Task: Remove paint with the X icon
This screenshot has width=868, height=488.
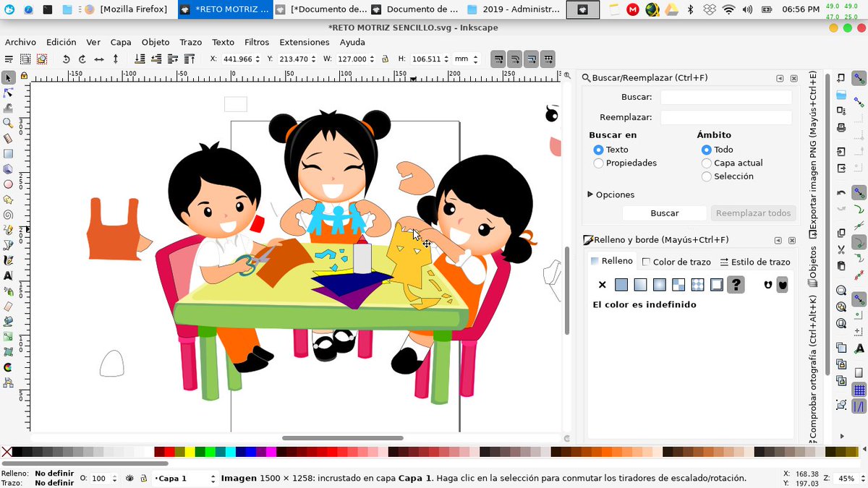Action: point(603,285)
